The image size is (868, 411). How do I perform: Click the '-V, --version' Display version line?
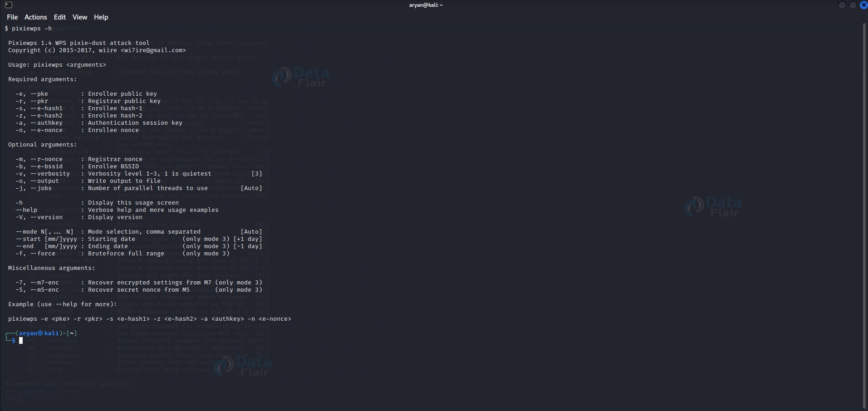[79, 217]
